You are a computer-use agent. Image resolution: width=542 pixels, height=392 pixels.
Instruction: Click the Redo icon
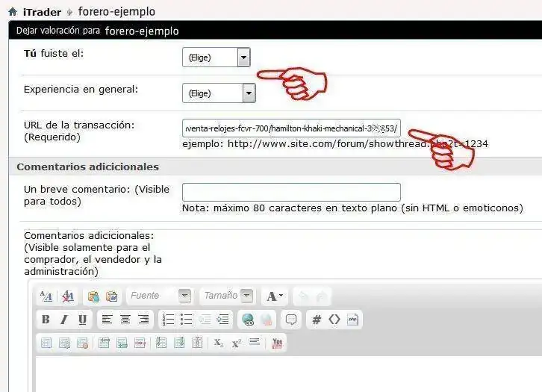[x=322, y=296]
